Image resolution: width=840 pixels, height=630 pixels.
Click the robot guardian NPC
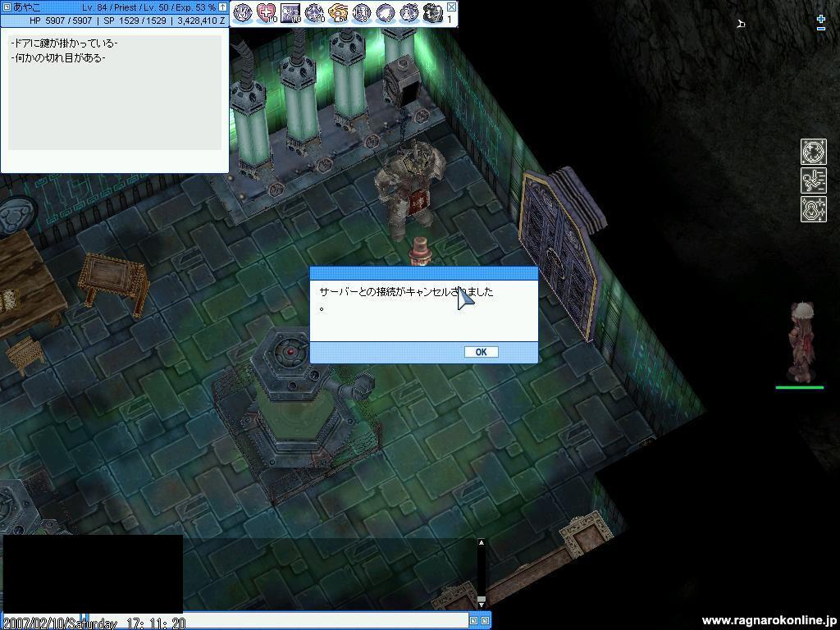[x=411, y=190]
